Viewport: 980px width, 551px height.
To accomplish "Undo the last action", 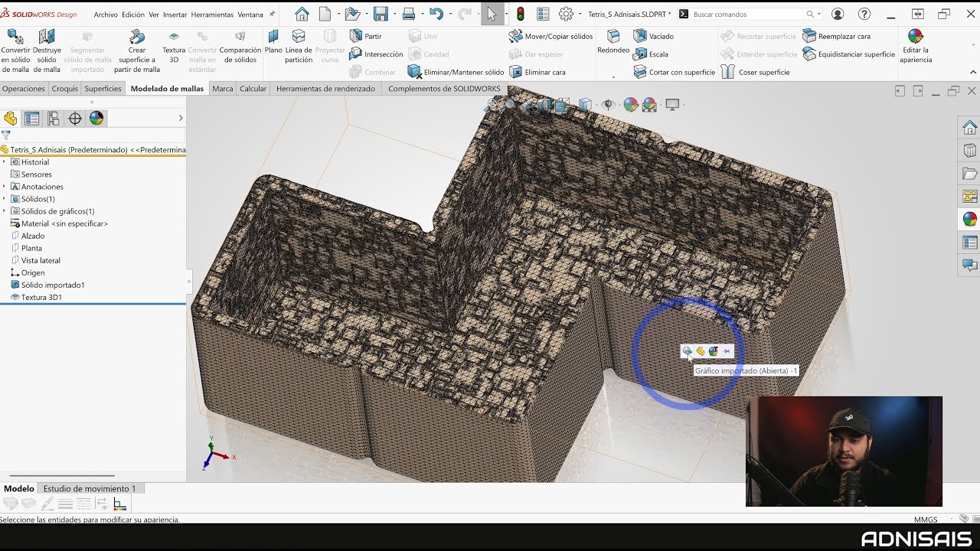I will [436, 14].
